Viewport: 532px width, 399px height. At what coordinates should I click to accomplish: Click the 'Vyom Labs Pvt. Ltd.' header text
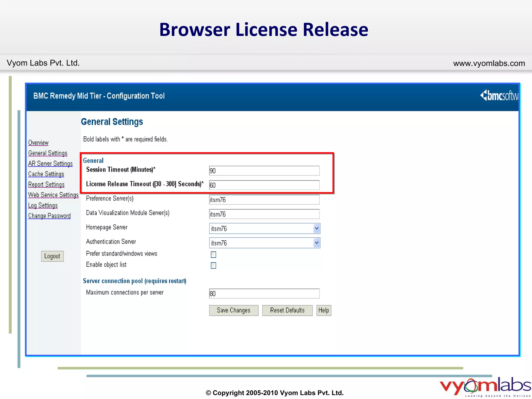tap(43, 63)
